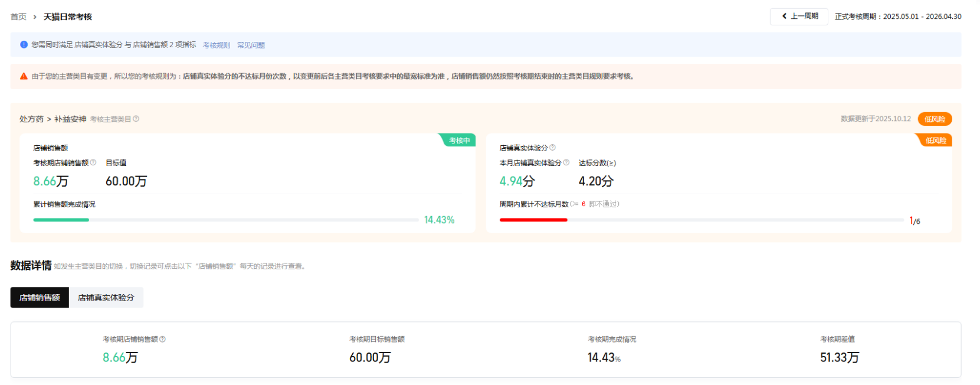Click help icon beside 考核期店铺销售额 in data details

pos(163,339)
